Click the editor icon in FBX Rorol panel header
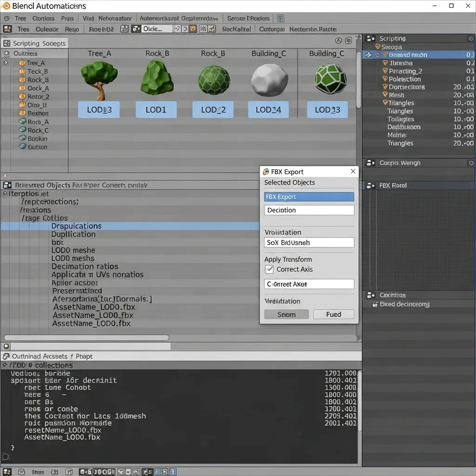 (x=370, y=185)
